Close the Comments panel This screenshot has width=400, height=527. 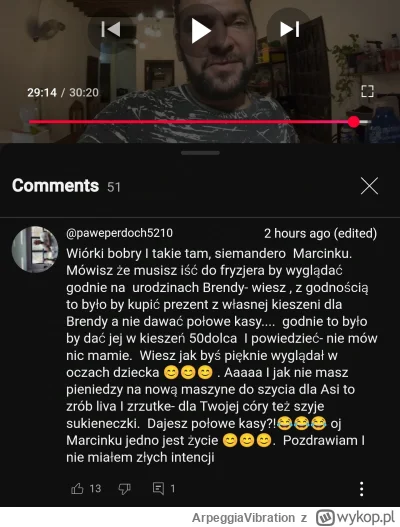(x=369, y=186)
